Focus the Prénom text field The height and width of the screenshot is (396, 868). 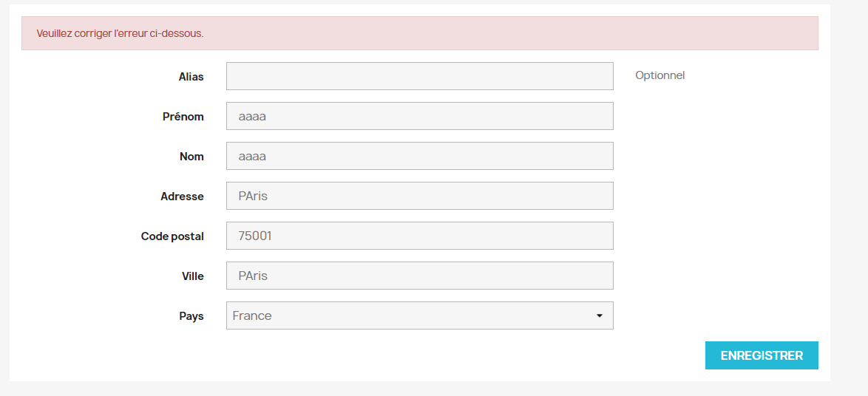coord(419,116)
